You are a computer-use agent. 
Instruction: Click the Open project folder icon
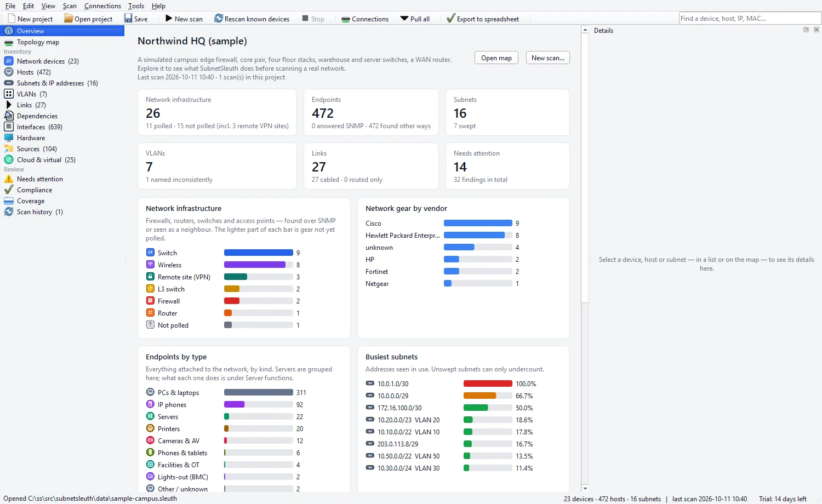68,19
